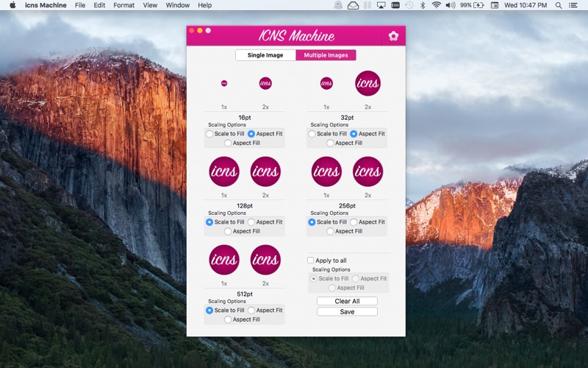Select the 512pt 2x icon thumbnail

point(265,260)
